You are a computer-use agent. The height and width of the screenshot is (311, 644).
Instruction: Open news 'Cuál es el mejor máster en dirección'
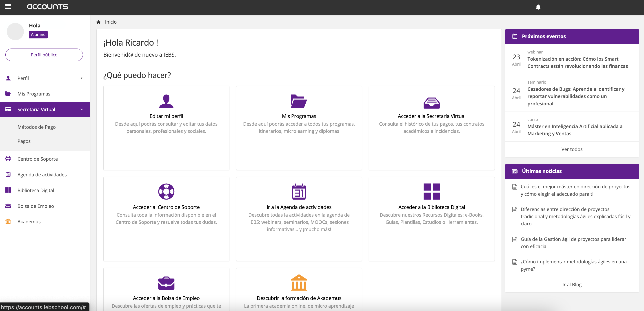coord(575,190)
